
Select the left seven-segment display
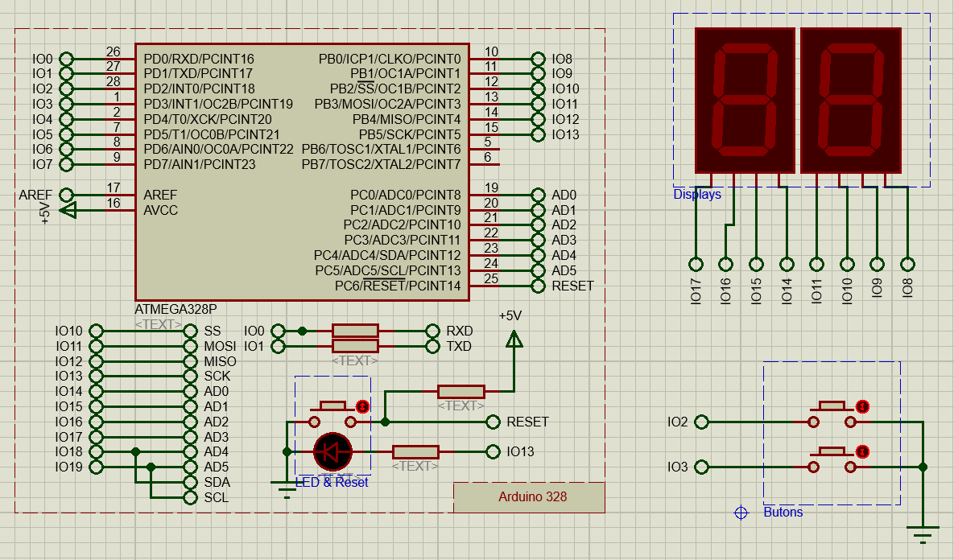(x=745, y=101)
